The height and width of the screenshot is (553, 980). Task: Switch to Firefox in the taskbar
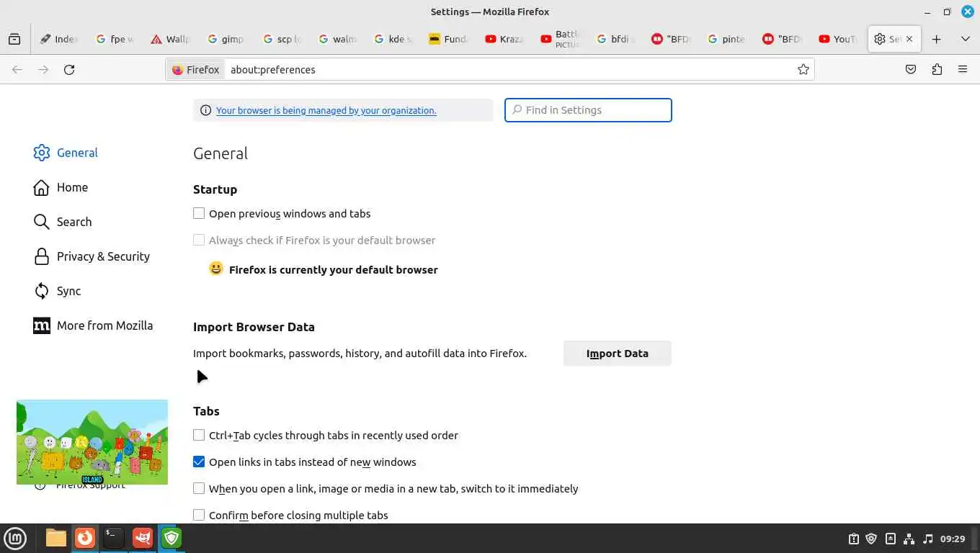tap(85, 538)
